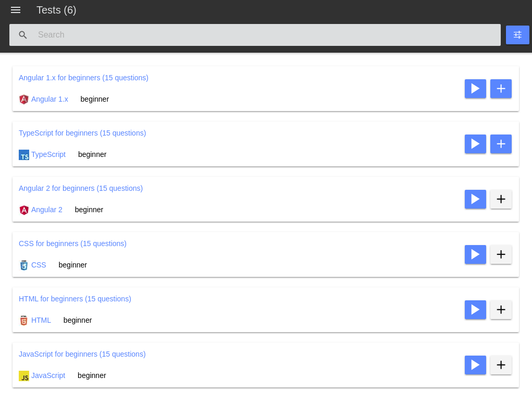
Task: Select the TypeScript category link
Action: 48,154
